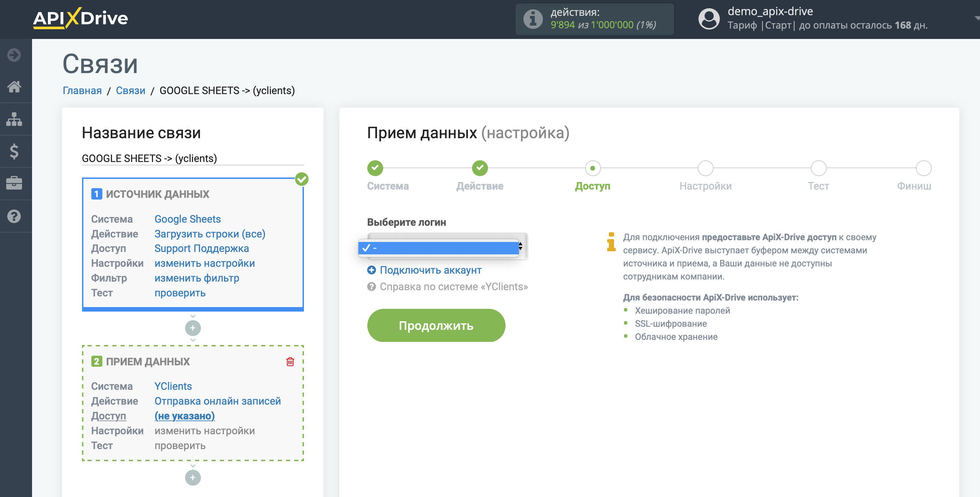The width and height of the screenshot is (980, 497).
Task: Select the '-' option in login list
Action: (438, 248)
